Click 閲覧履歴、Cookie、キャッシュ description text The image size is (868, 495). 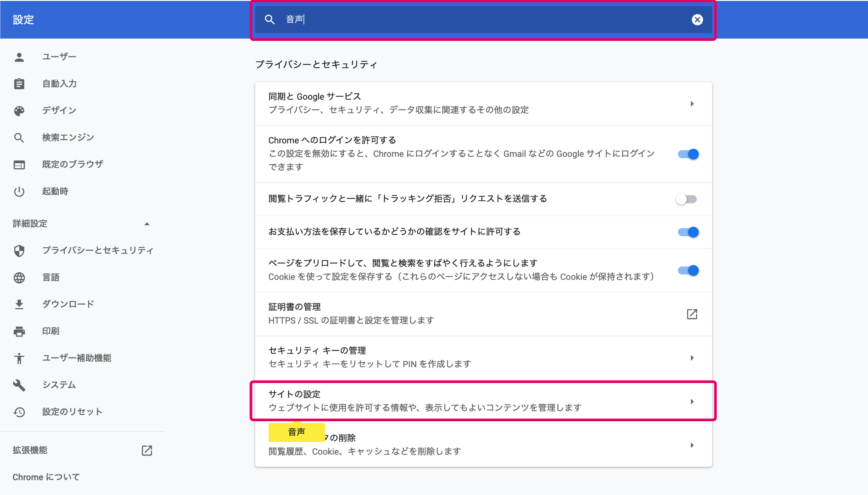coord(364,452)
